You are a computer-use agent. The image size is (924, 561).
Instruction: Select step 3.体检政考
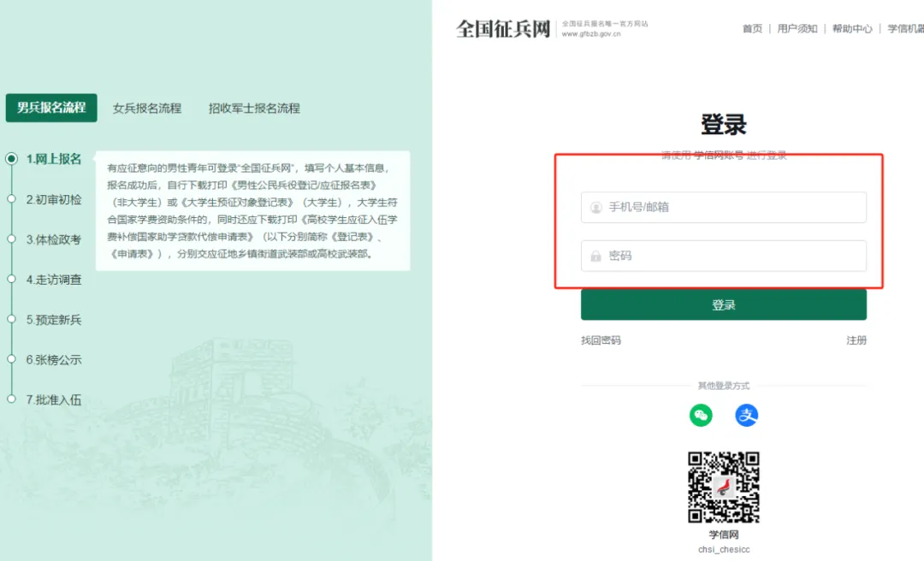pyautogui.click(x=54, y=239)
